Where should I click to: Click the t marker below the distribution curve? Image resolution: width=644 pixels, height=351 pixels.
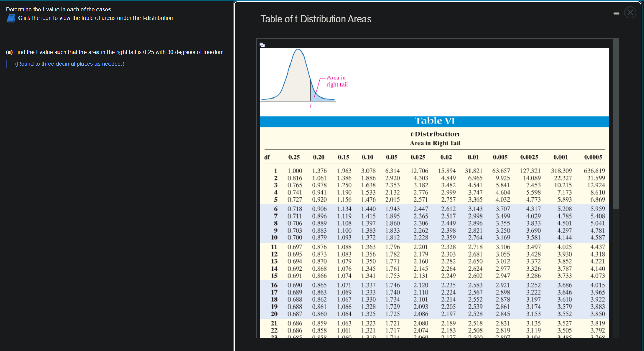tap(310, 106)
